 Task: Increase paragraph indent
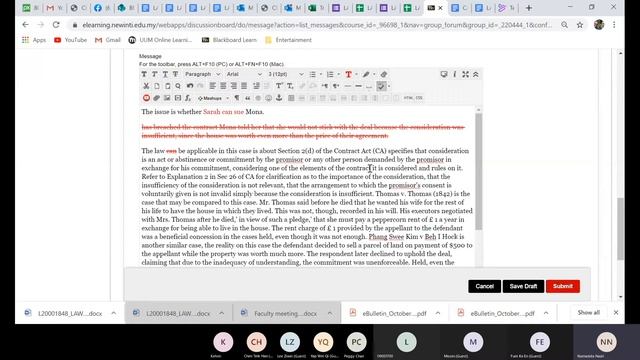click(256, 86)
